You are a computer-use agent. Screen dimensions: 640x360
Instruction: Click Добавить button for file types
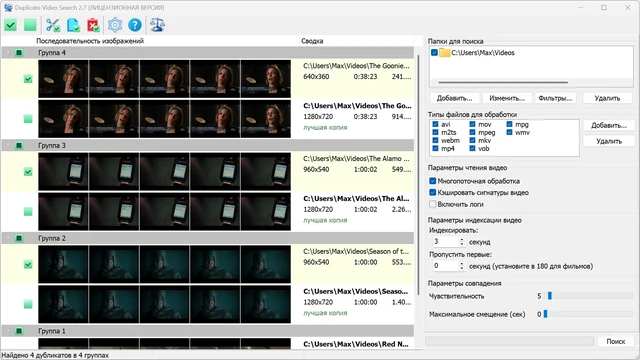(x=609, y=125)
